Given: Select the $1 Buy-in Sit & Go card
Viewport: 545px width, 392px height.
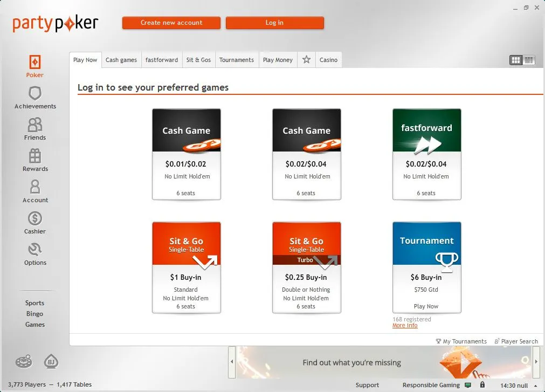Looking at the screenshot, I should point(187,267).
